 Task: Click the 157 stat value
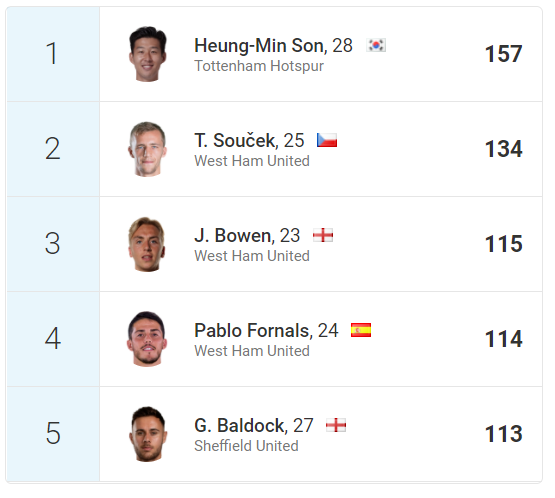(503, 54)
